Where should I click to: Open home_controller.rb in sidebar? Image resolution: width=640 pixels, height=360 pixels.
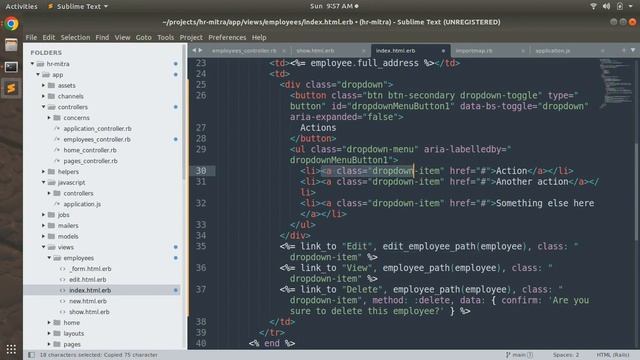coord(90,150)
